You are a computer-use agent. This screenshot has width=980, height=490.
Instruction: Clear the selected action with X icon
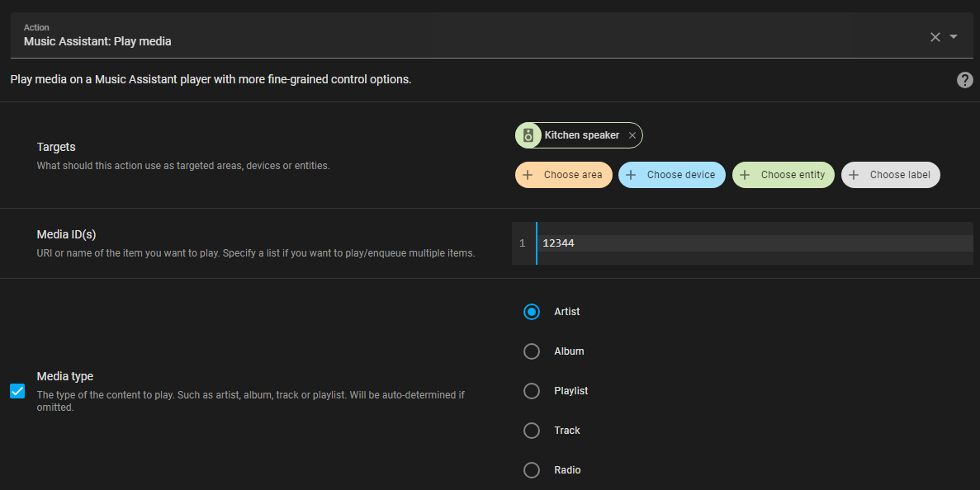click(935, 37)
